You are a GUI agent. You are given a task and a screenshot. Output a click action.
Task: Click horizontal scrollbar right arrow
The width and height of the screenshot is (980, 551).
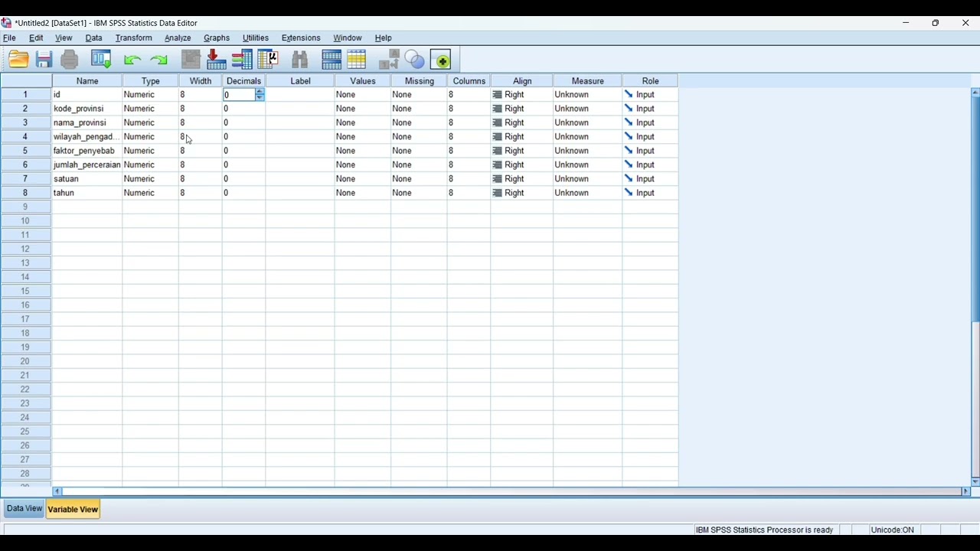coord(965,491)
